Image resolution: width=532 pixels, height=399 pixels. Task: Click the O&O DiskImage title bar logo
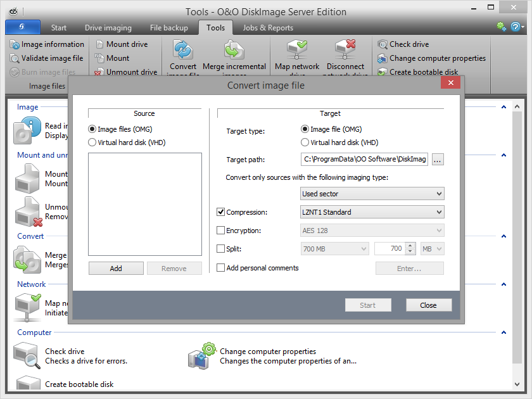pyautogui.click(x=13, y=12)
